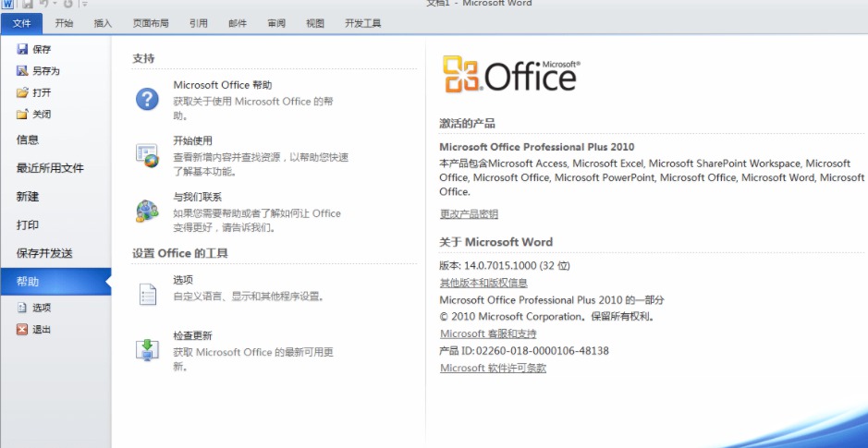Select 帮助 (Help) in the sidebar
868x448 pixels.
(x=55, y=282)
